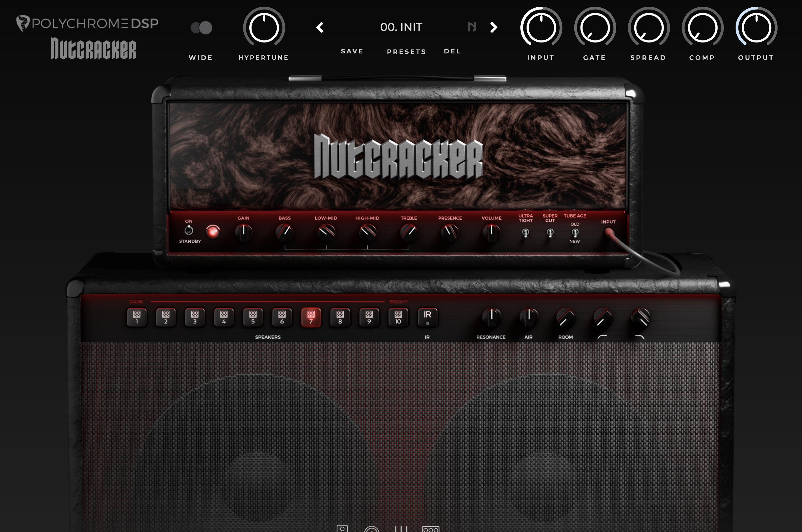Click the HYPERTUNE knob
The height and width of the screenshot is (532, 802).
click(x=264, y=28)
